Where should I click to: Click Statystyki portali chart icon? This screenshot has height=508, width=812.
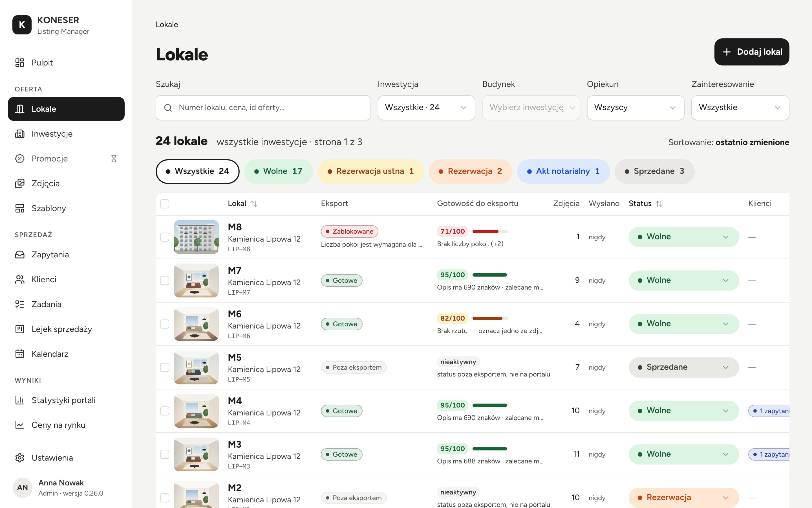[x=20, y=400]
